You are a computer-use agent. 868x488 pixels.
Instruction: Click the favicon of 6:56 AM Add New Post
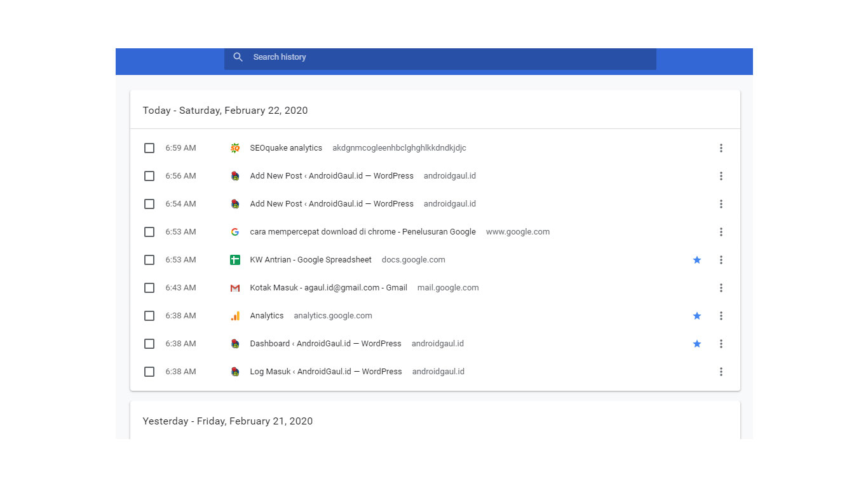[x=235, y=176]
